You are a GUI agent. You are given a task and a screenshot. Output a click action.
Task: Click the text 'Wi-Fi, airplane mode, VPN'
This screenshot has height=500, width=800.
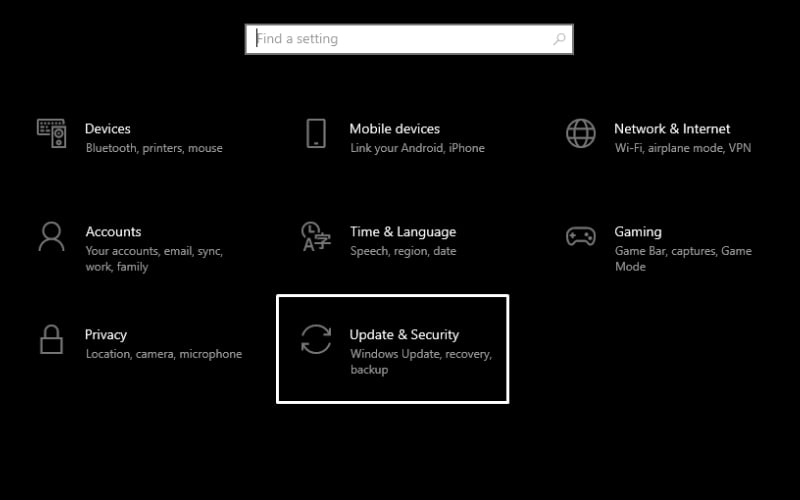point(683,148)
